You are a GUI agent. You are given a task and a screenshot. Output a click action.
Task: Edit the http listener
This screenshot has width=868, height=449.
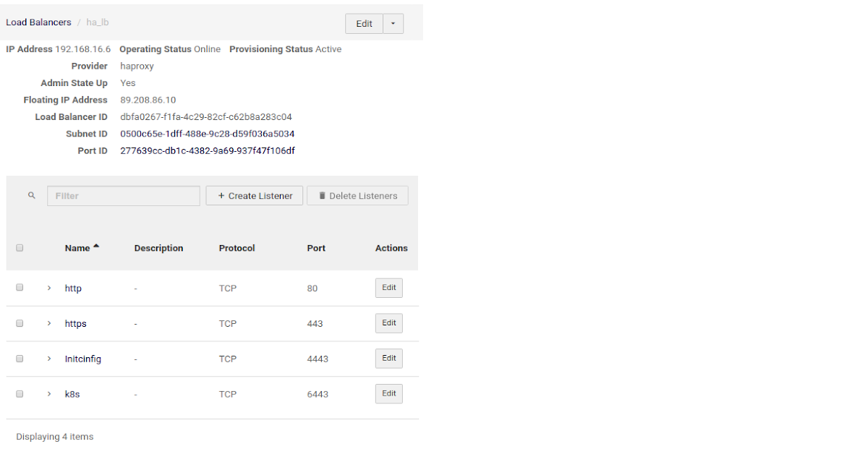(388, 288)
